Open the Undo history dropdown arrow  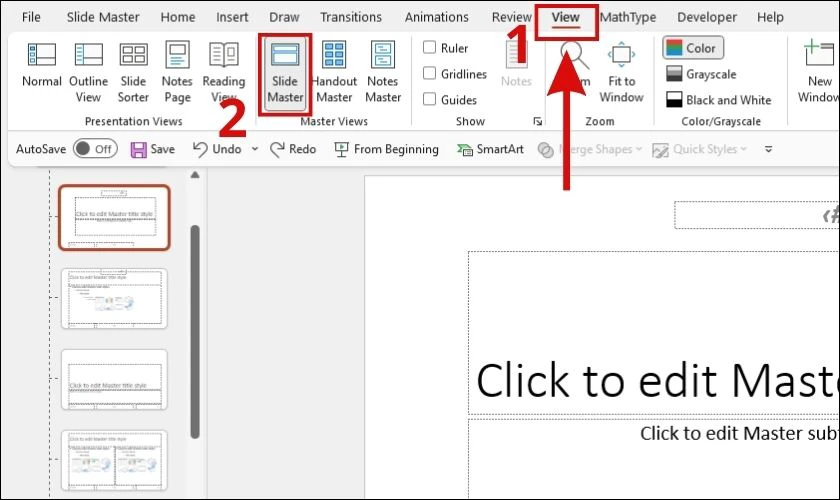(255, 149)
